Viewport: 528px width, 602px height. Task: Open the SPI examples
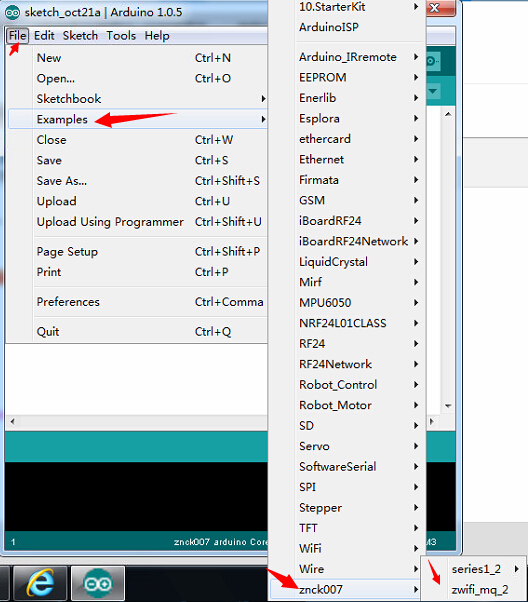point(347,487)
